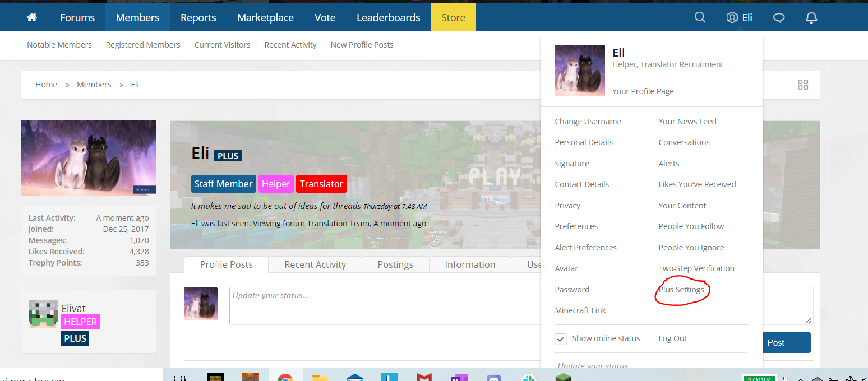Open Your Content
Screen dimensions: 868x381
point(682,206)
